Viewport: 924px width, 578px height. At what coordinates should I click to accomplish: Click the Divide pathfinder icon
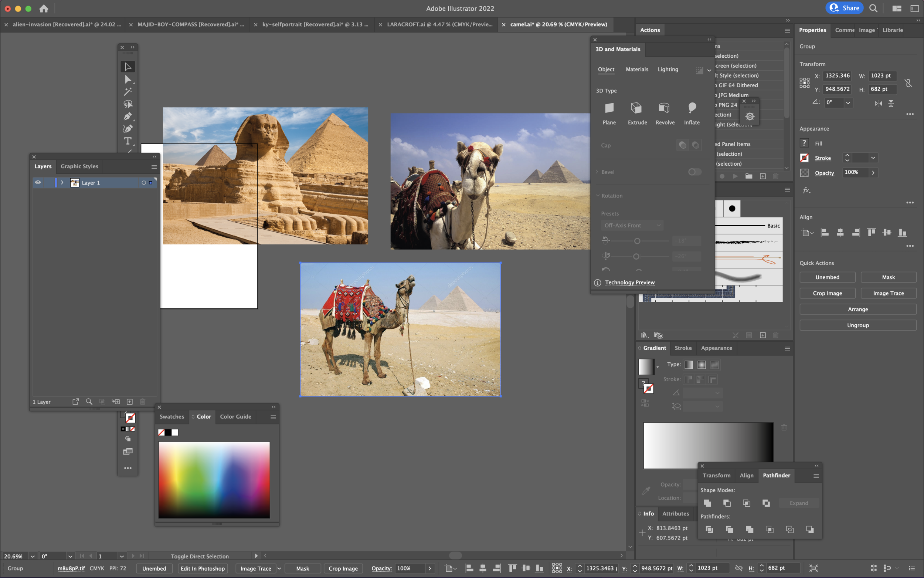(x=709, y=530)
